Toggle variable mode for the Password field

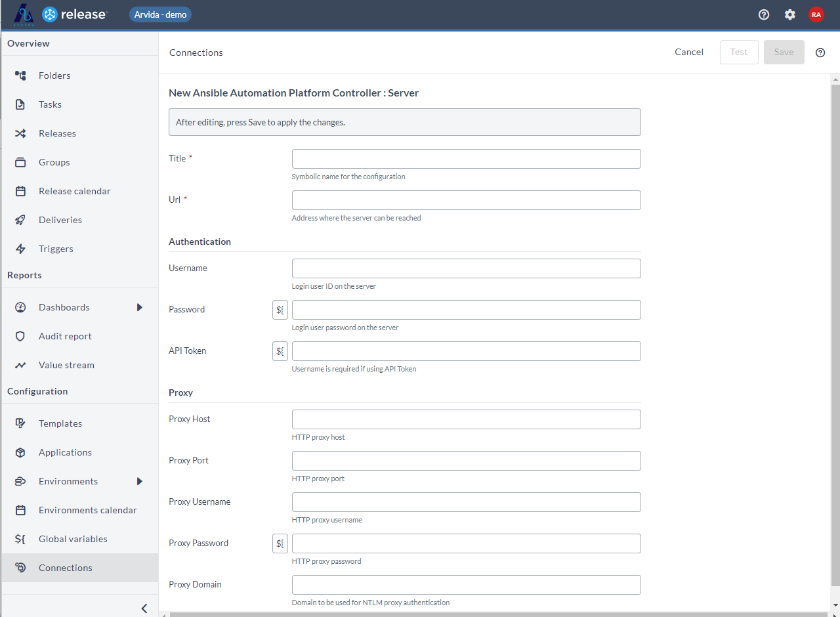tap(280, 309)
